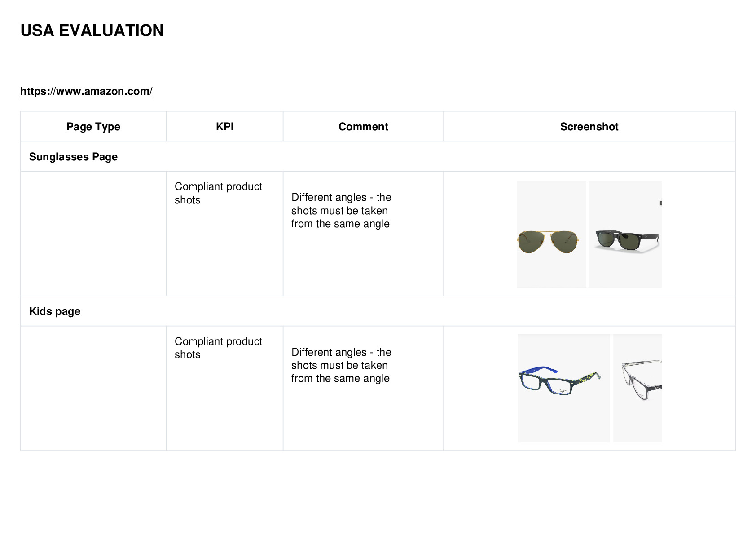Select the gold aviator sunglasses image

click(551, 234)
